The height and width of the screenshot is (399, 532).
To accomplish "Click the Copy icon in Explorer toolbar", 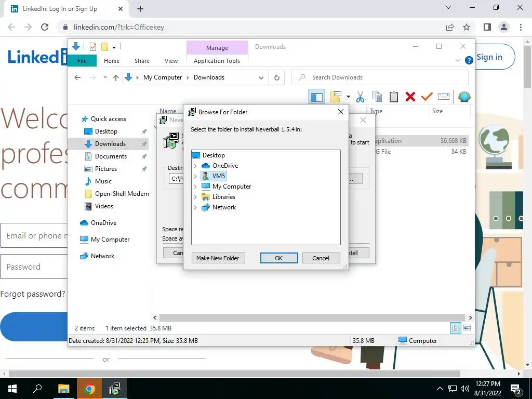I will click(377, 97).
